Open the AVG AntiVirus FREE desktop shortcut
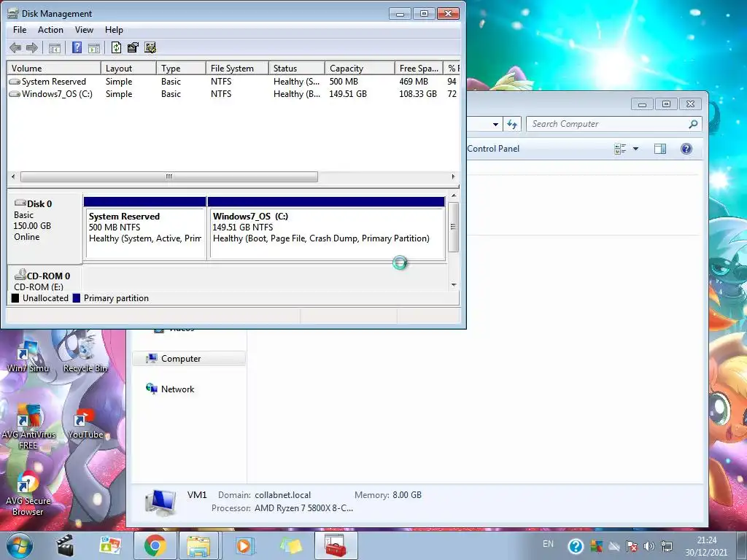This screenshot has height=560, width=747. click(28, 427)
